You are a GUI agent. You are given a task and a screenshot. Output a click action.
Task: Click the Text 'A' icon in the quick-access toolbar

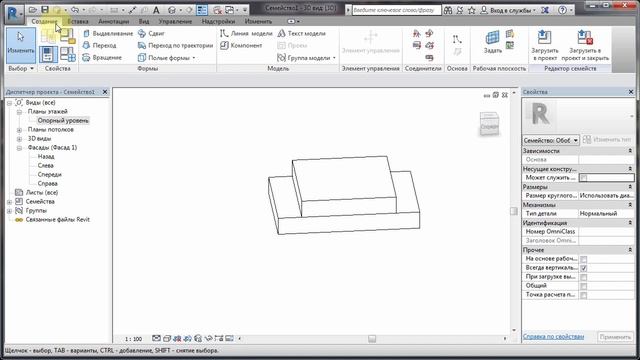pos(156,10)
